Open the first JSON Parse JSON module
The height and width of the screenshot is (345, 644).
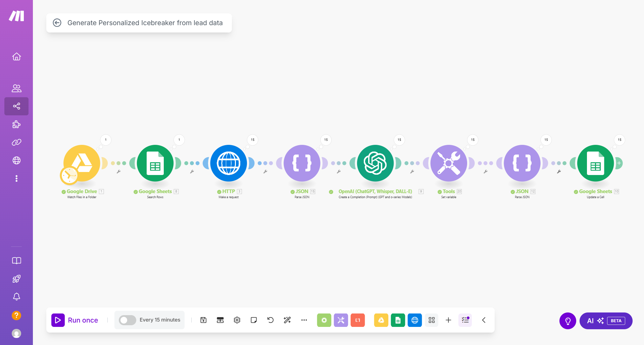click(x=302, y=163)
